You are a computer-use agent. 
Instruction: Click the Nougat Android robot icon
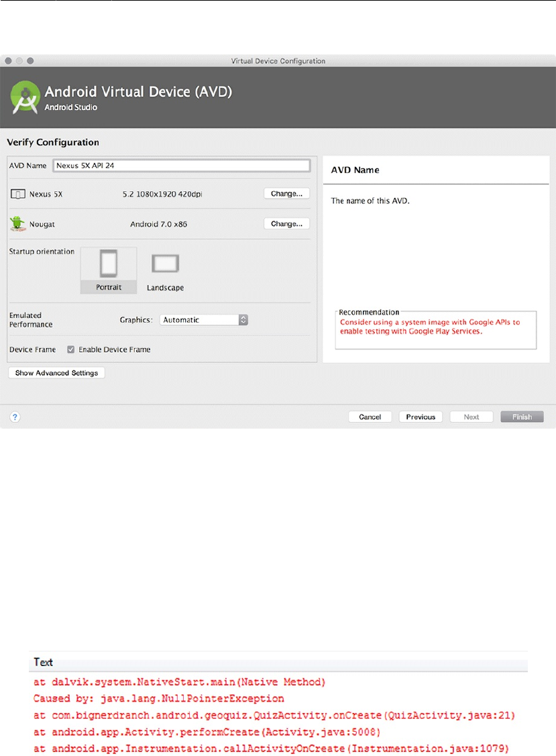pos(17,224)
